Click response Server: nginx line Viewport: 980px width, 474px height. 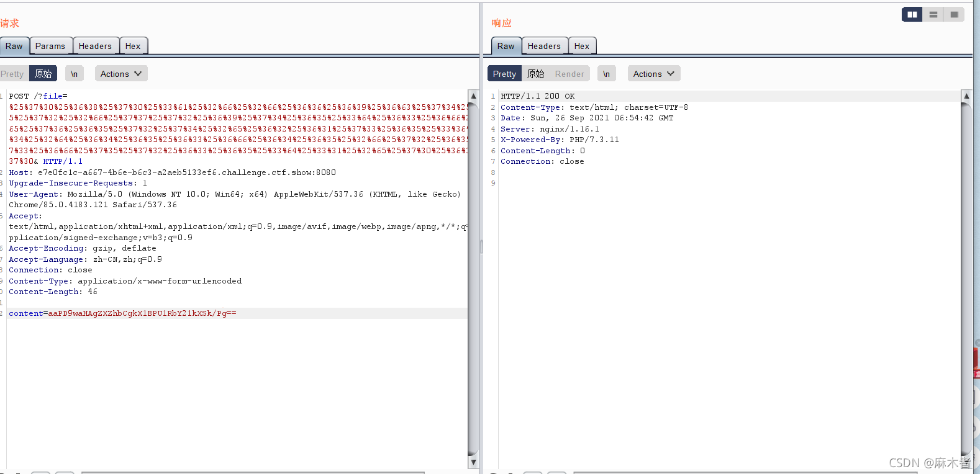550,129
